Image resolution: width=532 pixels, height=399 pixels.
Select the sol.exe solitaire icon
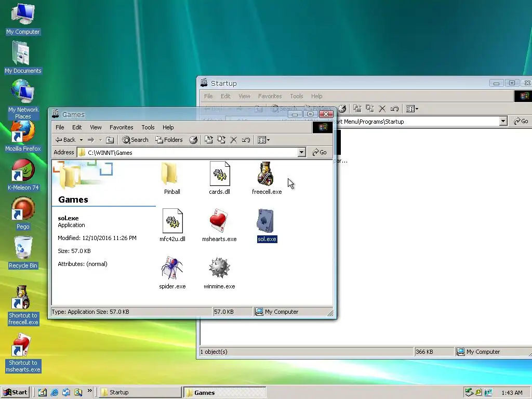click(267, 225)
